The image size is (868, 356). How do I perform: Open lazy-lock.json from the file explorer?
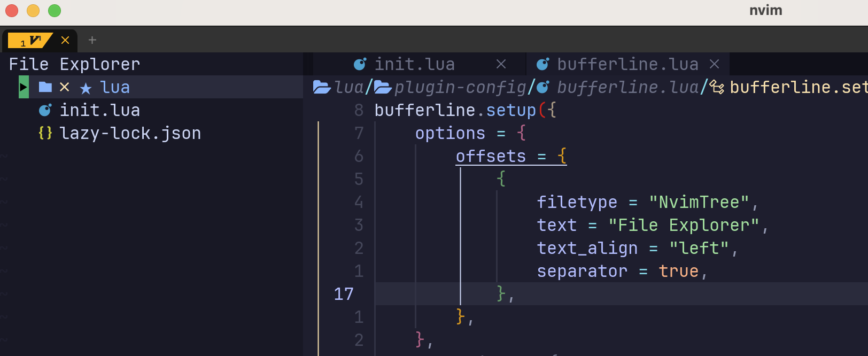(130, 133)
